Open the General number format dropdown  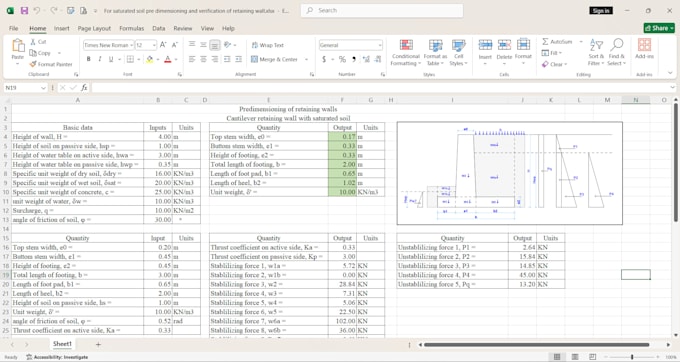point(380,45)
